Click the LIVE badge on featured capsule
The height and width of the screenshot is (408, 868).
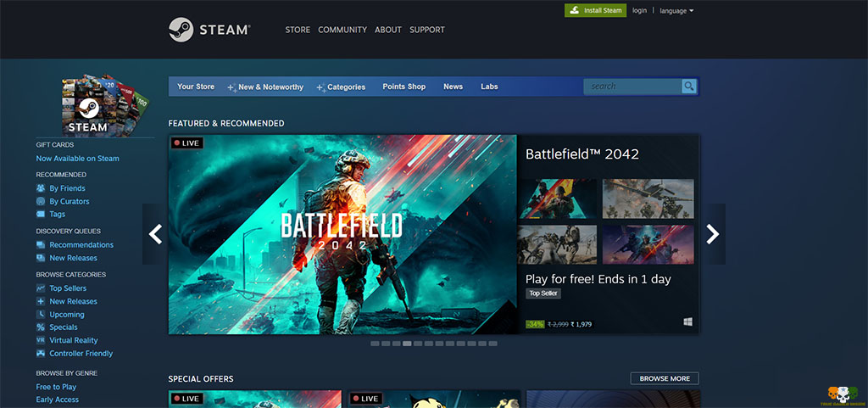pyautogui.click(x=186, y=143)
